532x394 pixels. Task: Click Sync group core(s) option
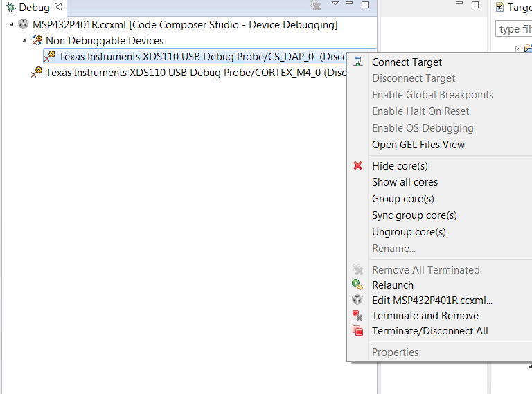[x=414, y=215]
